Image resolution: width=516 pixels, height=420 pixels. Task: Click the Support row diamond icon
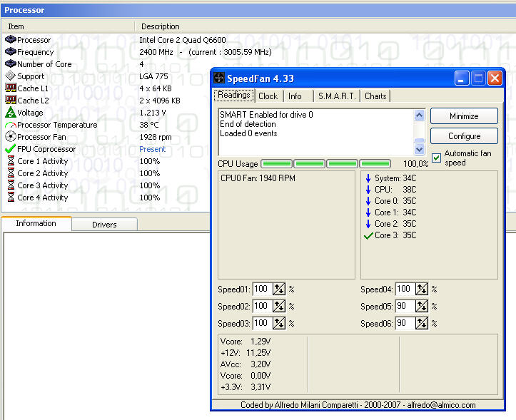click(x=11, y=76)
